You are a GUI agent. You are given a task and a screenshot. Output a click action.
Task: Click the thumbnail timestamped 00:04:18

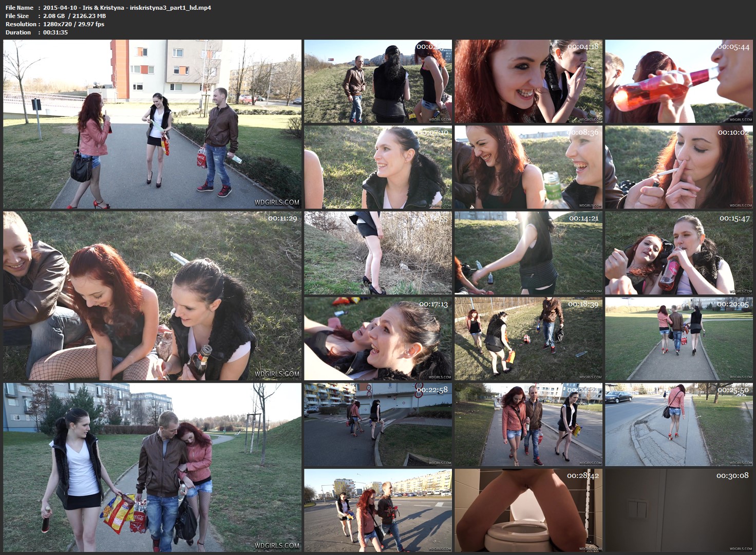[528, 82]
